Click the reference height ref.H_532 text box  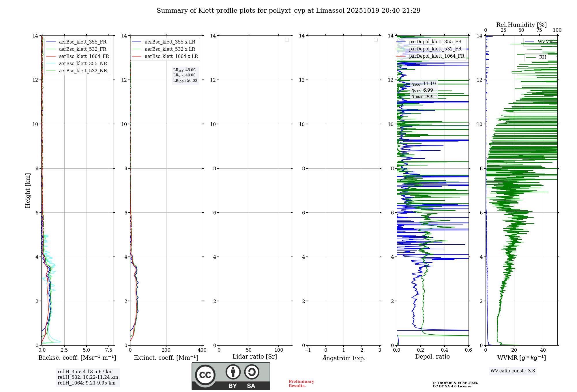[x=88, y=377]
